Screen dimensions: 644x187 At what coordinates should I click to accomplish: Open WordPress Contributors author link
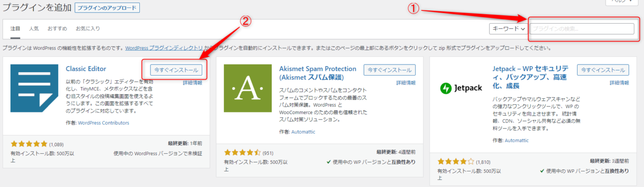(x=104, y=123)
